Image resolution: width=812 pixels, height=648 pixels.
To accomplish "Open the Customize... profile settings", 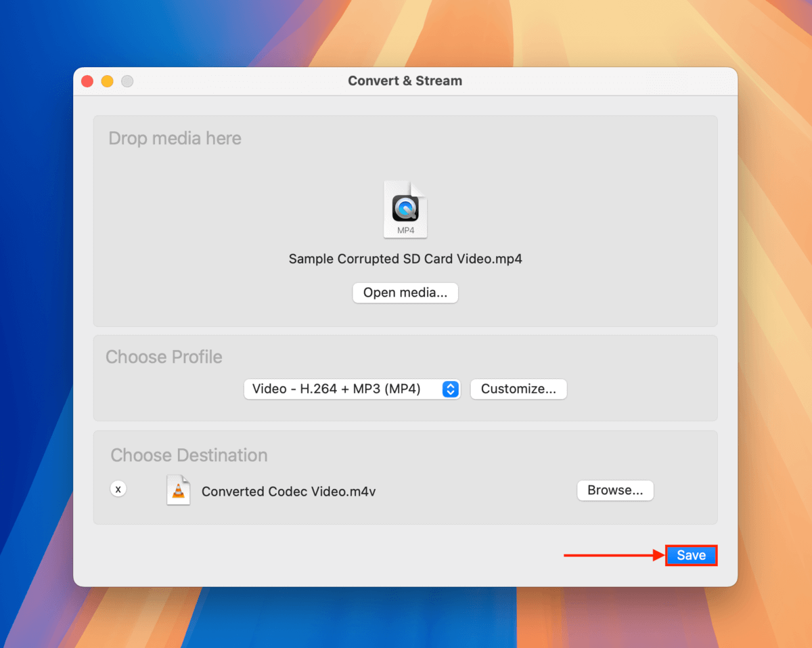I will [518, 389].
